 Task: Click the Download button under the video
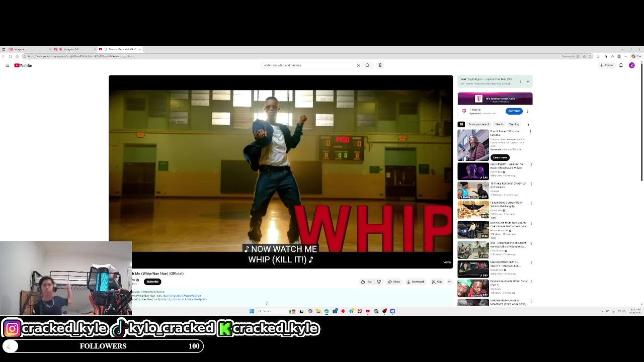(416, 282)
